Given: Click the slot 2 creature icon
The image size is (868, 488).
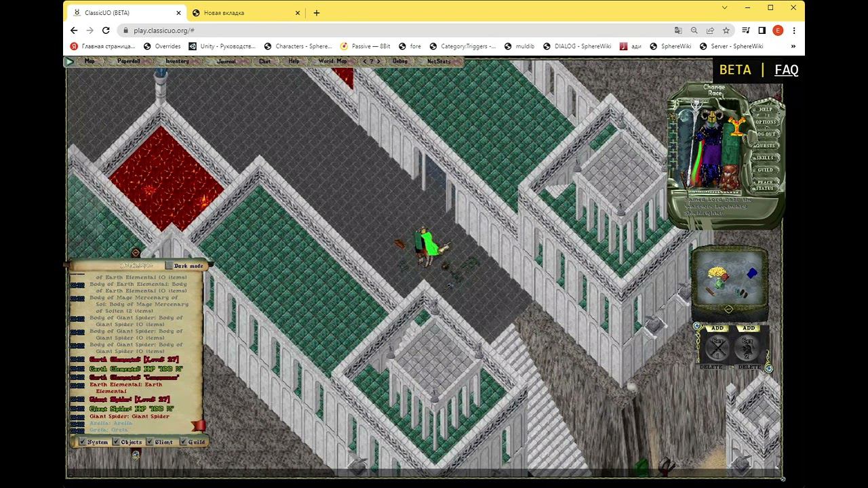Looking at the screenshot, I should [748, 348].
